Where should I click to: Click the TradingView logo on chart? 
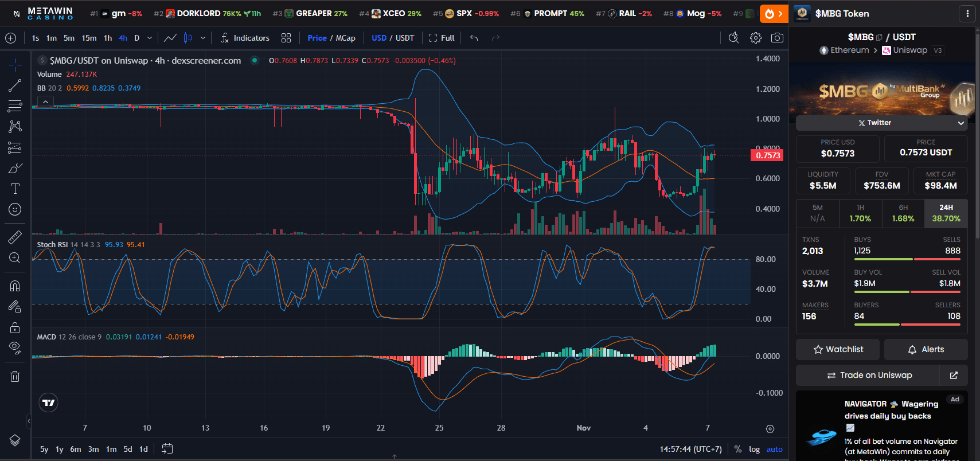(x=49, y=403)
